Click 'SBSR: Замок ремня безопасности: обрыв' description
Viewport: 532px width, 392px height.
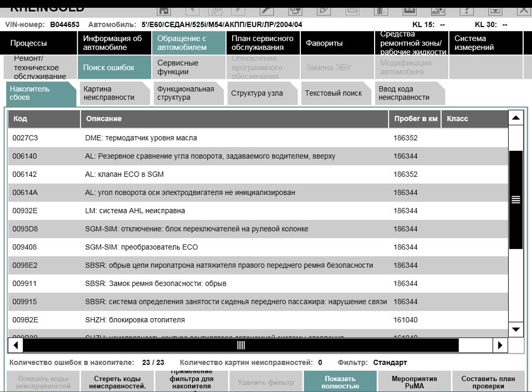point(156,283)
